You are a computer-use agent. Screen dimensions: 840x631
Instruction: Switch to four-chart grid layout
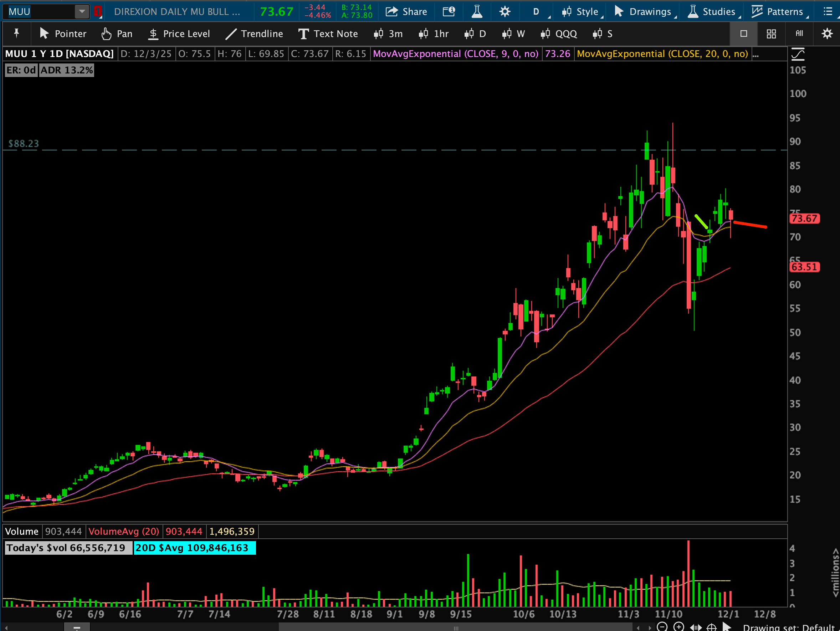pyautogui.click(x=771, y=34)
